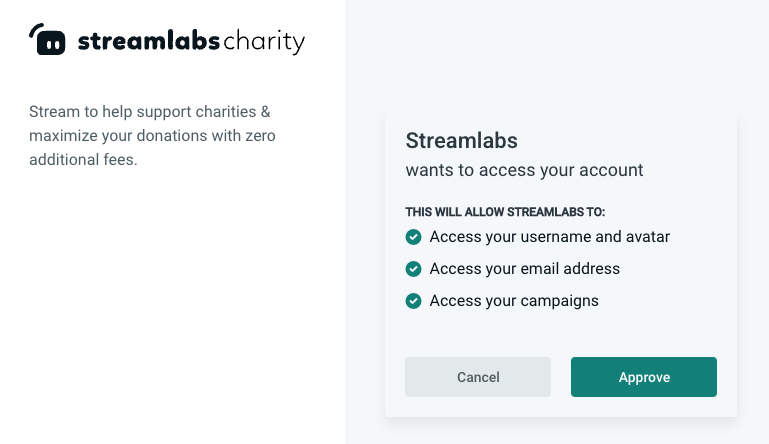
Task: Click blank white area below the tagline
Action: [170, 300]
